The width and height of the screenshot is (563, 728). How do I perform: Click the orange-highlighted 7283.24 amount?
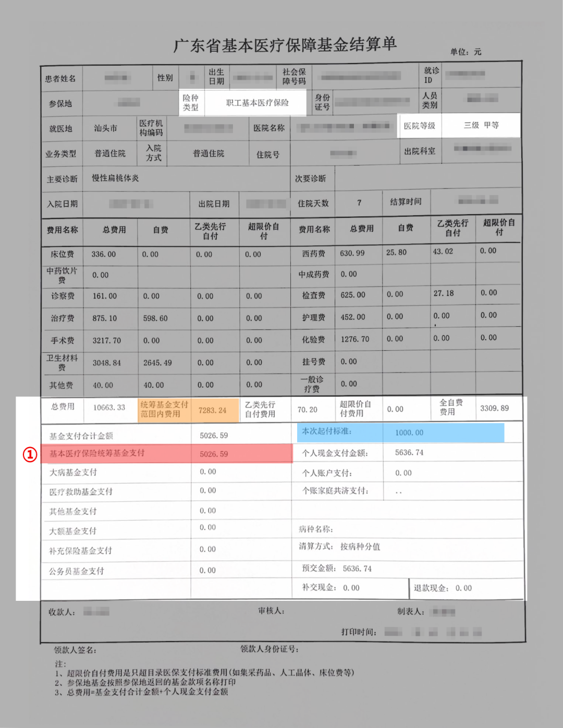212,410
